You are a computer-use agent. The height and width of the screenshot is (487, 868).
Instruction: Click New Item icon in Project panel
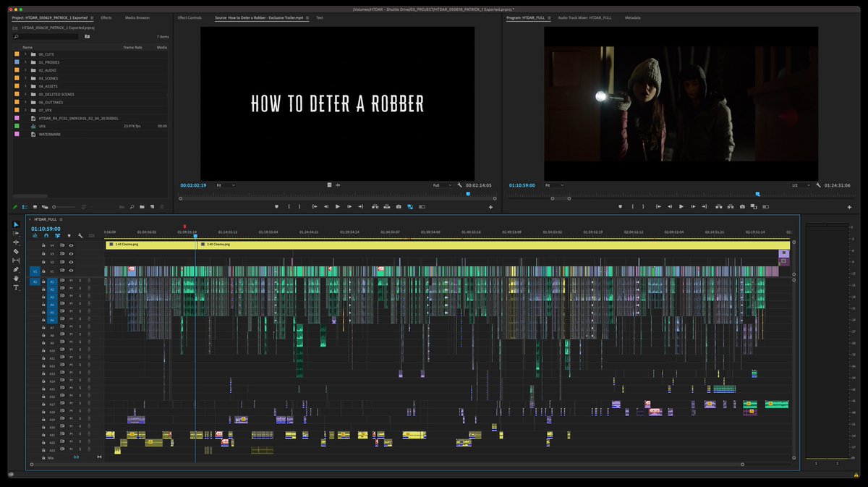[152, 207]
